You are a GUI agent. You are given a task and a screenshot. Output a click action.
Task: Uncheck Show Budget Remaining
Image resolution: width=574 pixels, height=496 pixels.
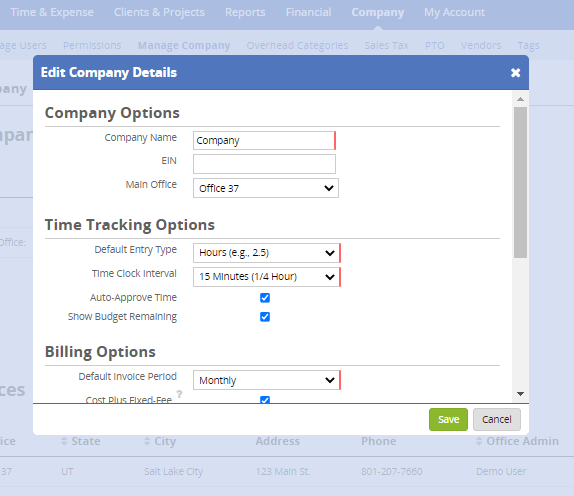(265, 317)
